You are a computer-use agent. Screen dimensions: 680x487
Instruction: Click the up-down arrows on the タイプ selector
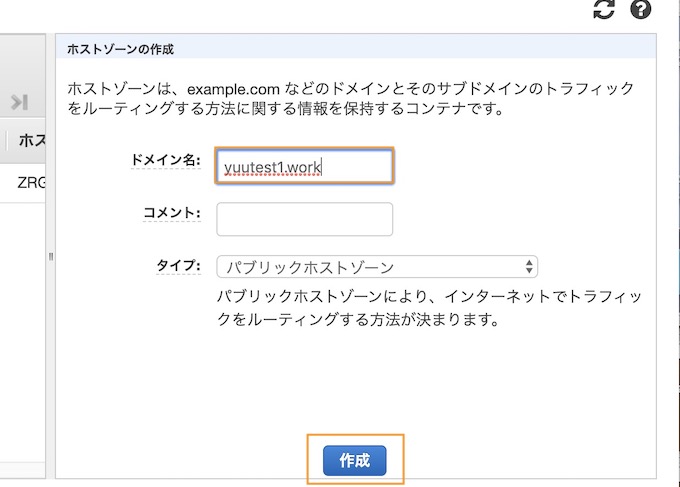[x=529, y=266]
